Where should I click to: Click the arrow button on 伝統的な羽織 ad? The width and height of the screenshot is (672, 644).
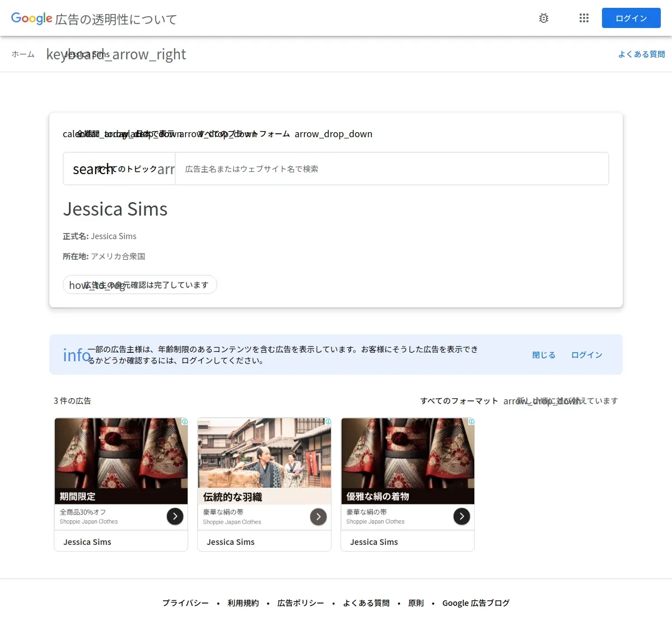[318, 516]
